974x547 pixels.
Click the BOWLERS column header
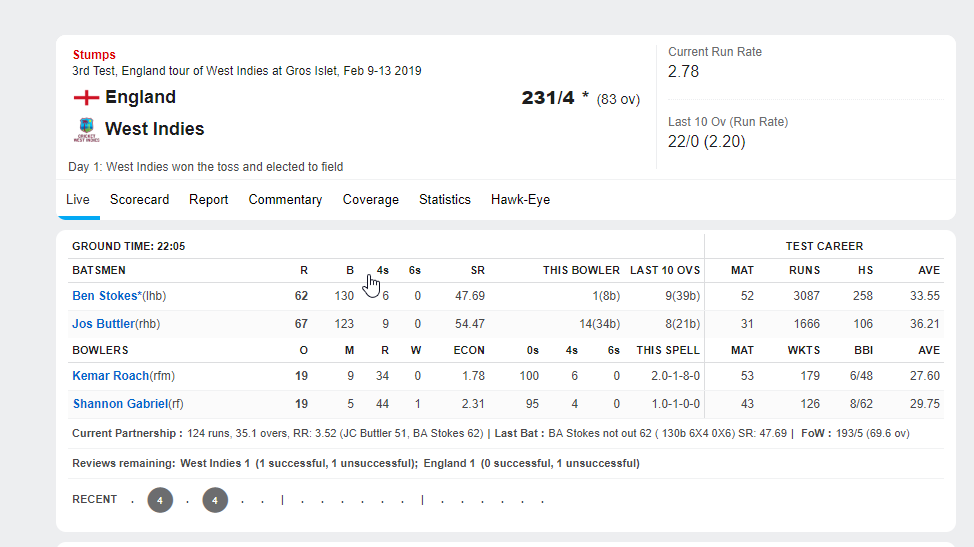[x=100, y=350]
